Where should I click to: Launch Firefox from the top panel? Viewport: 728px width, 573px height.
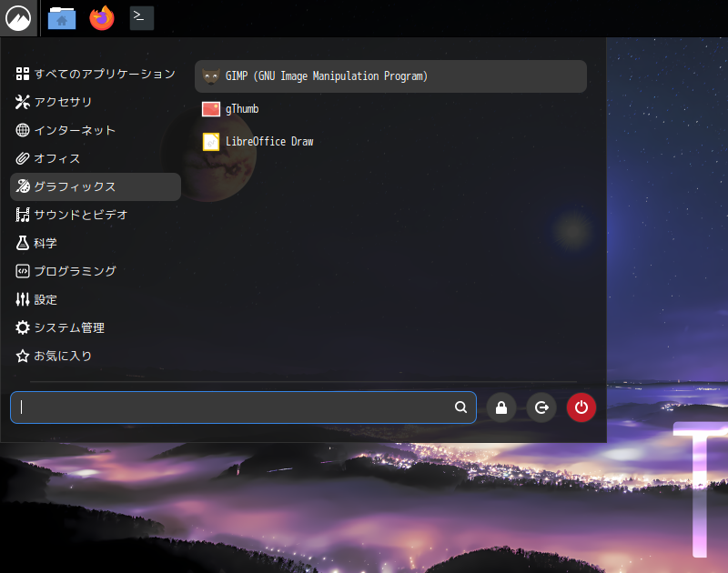click(102, 18)
